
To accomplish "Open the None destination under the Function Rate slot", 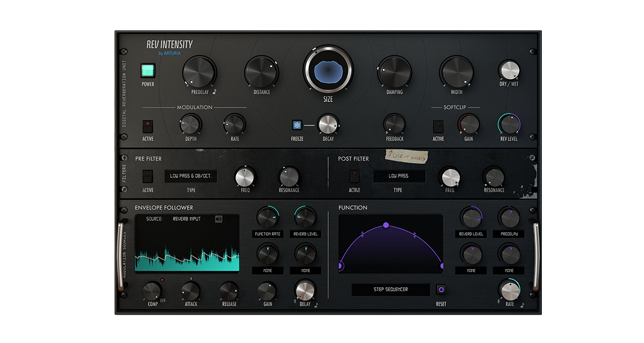I will pyautogui.click(x=267, y=271).
